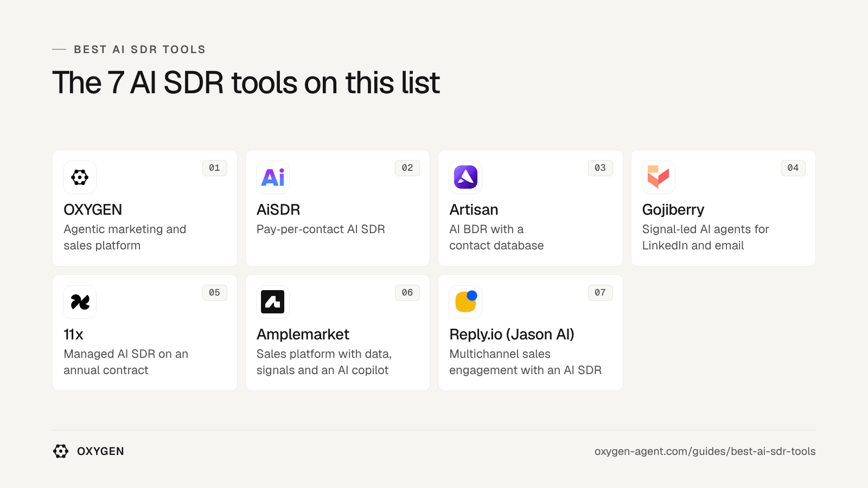Click the OXYGEN footer wordmark
Viewport: 868px width, 488px height.
[x=100, y=451]
